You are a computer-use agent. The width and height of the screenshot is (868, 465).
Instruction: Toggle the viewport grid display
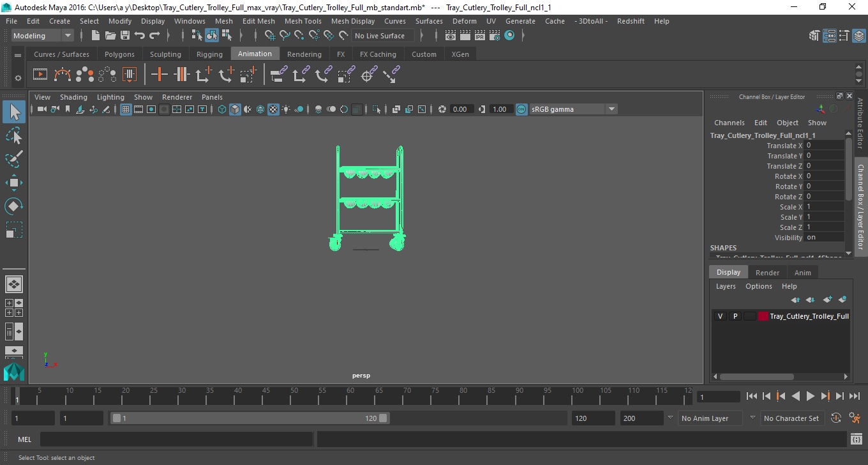pyautogui.click(x=126, y=109)
